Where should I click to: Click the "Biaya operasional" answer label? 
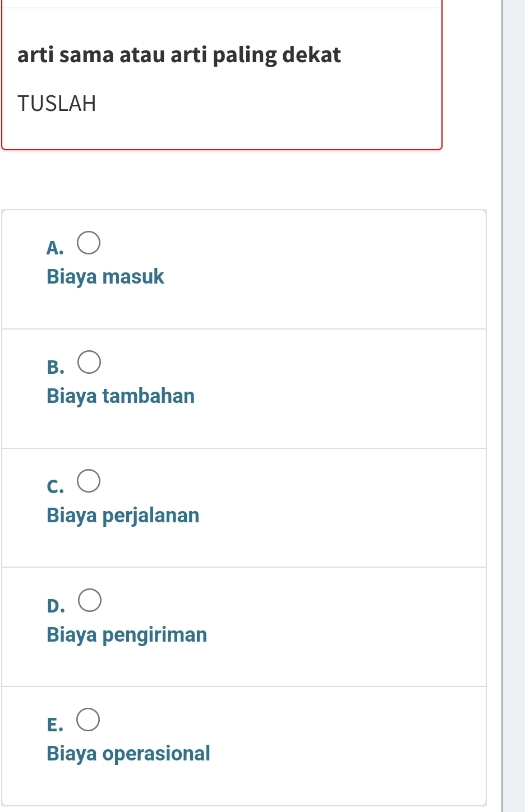[128, 754]
